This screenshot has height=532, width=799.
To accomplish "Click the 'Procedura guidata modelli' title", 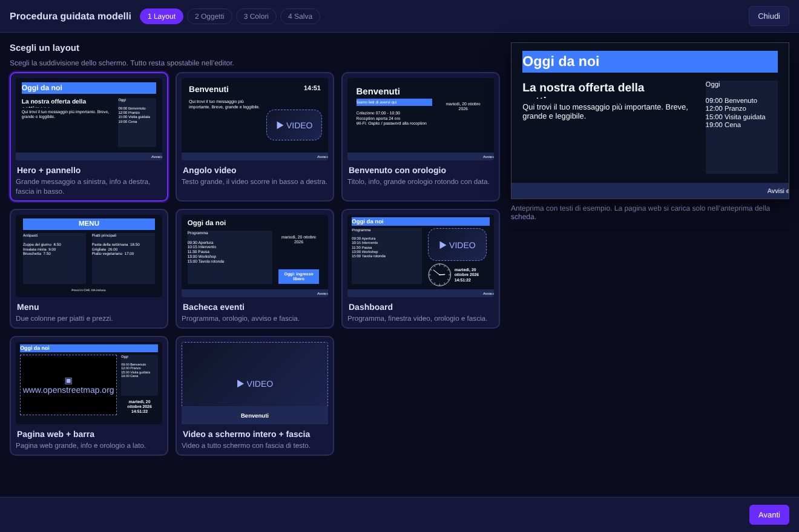I will pos(70,16).
